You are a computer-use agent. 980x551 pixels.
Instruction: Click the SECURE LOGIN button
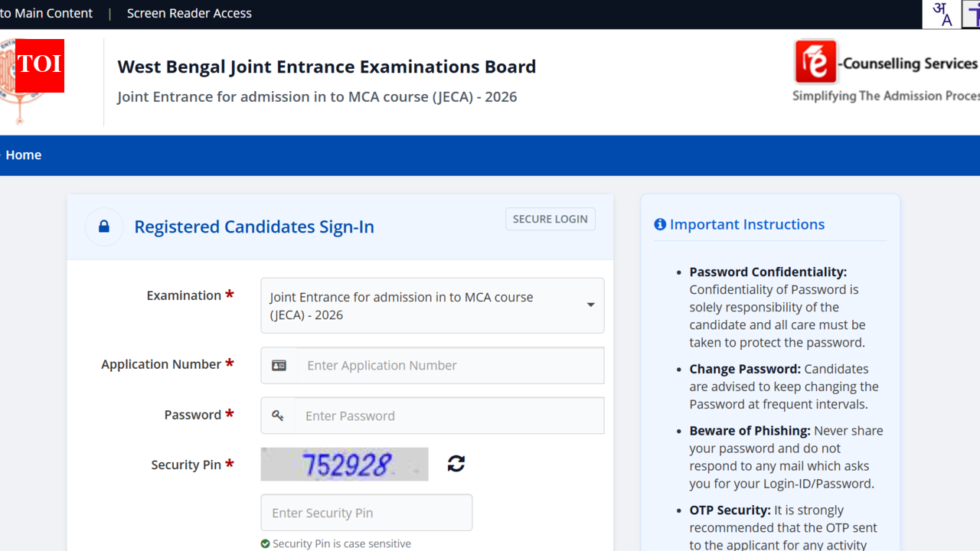550,219
